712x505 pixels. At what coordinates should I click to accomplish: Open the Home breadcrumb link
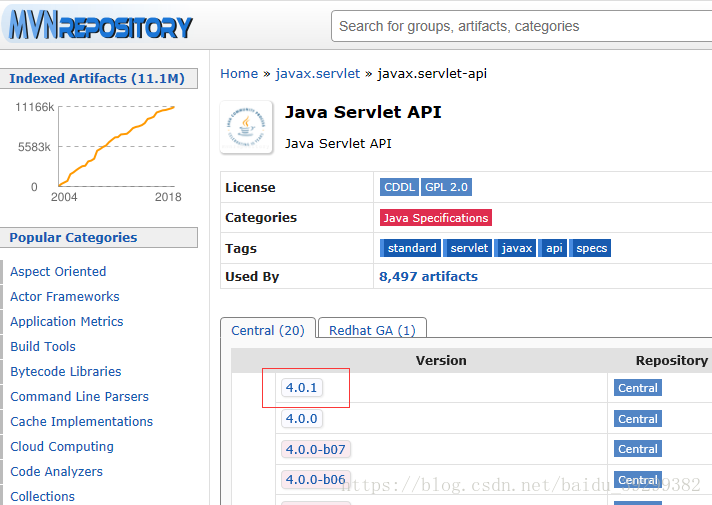pos(239,74)
